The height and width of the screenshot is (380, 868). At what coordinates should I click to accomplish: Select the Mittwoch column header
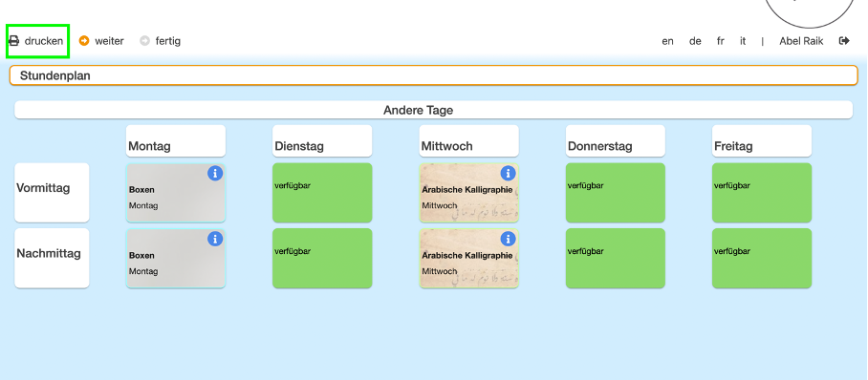(x=468, y=141)
